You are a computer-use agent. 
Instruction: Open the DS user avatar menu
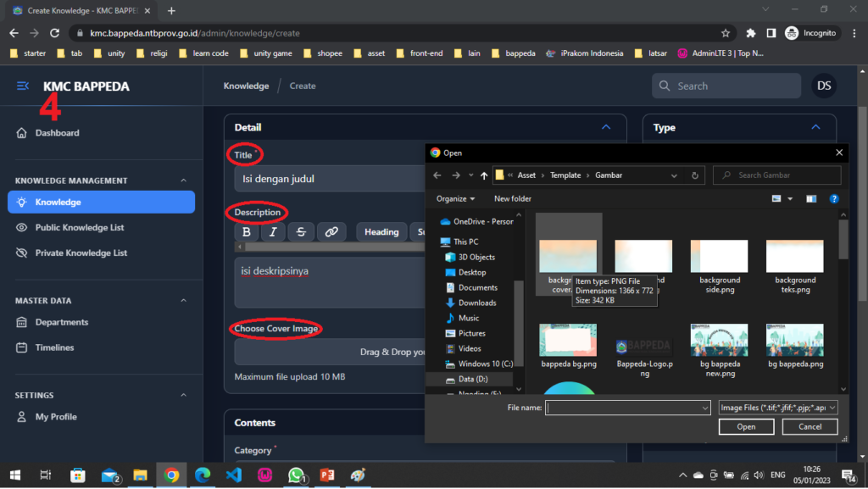click(x=824, y=86)
